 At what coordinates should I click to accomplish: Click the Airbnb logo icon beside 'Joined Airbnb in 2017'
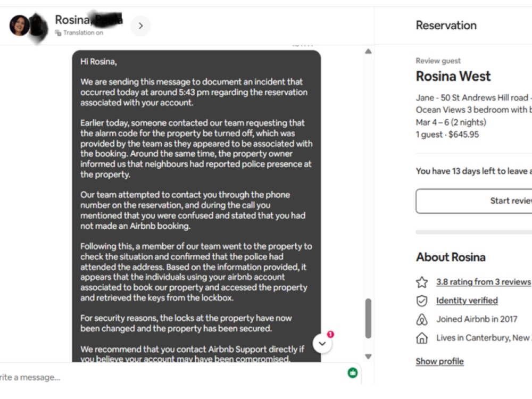pyautogui.click(x=422, y=319)
